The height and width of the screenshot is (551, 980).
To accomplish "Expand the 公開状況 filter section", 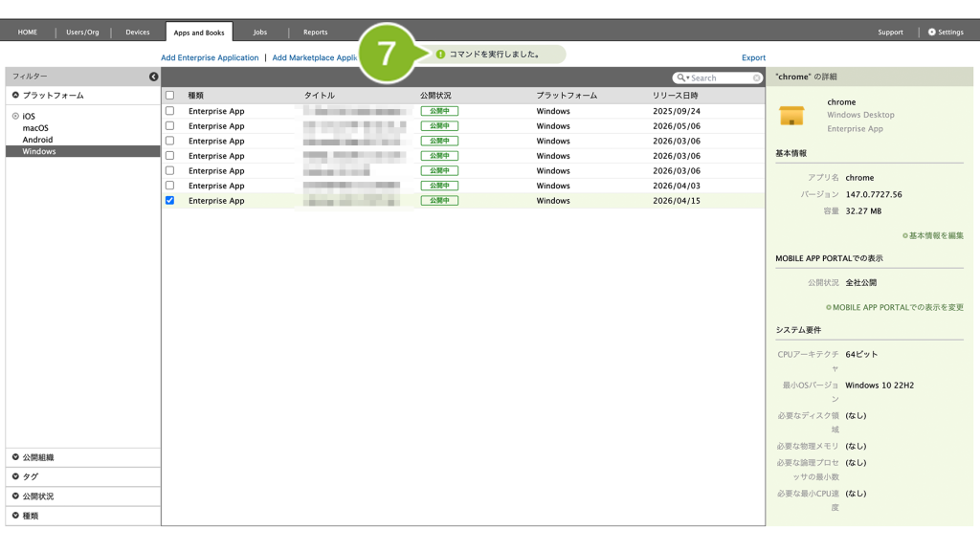I will pyautogui.click(x=15, y=496).
